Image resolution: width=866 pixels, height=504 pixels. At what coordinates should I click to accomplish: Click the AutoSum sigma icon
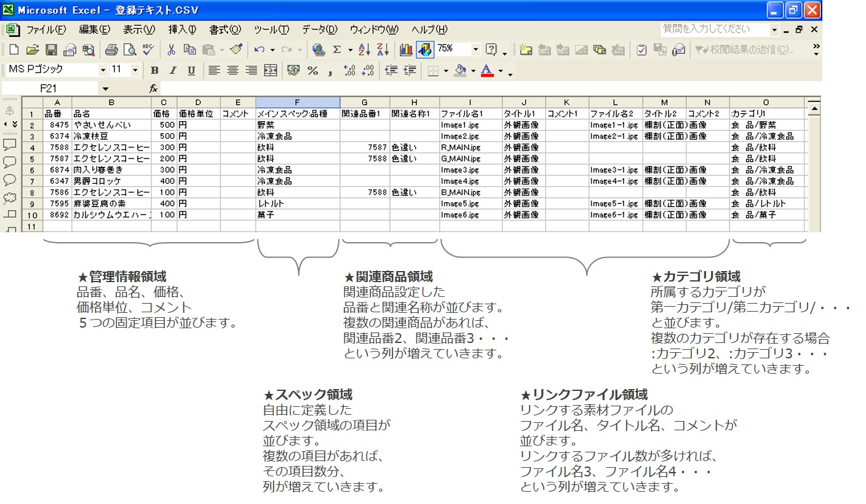tap(337, 50)
